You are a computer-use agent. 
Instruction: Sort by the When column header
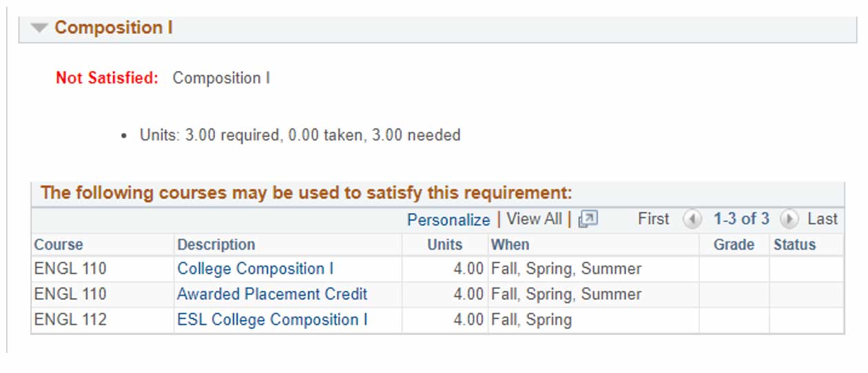tap(510, 245)
